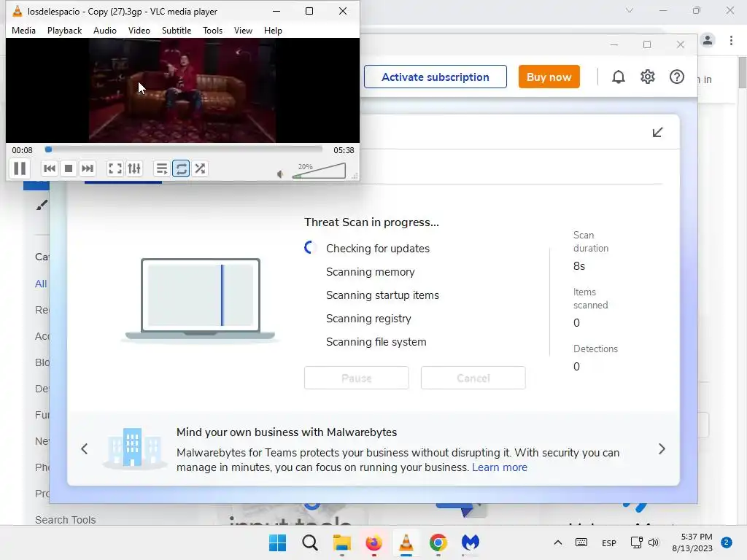
Task: Open network tray icon
Action: pyautogui.click(x=636, y=542)
